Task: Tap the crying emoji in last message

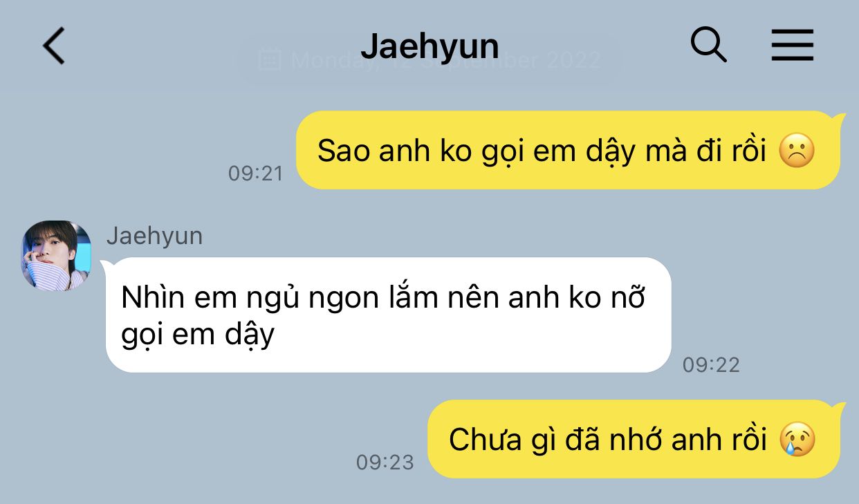Action: coord(797,439)
